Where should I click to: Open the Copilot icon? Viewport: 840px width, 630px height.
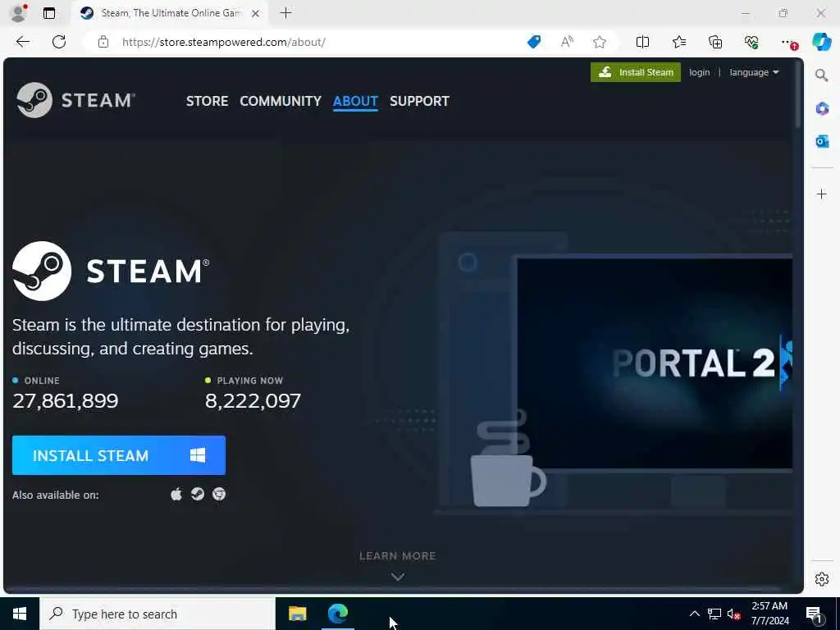[821, 42]
